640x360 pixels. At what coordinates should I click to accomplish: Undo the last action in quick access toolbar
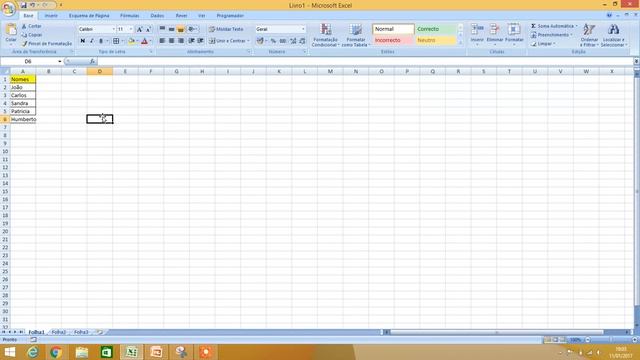(33, 5)
